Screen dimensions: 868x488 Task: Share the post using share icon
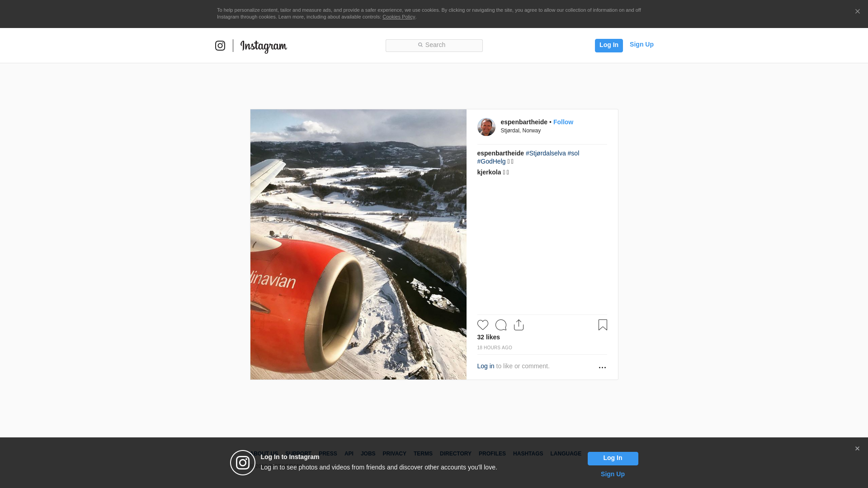click(519, 325)
